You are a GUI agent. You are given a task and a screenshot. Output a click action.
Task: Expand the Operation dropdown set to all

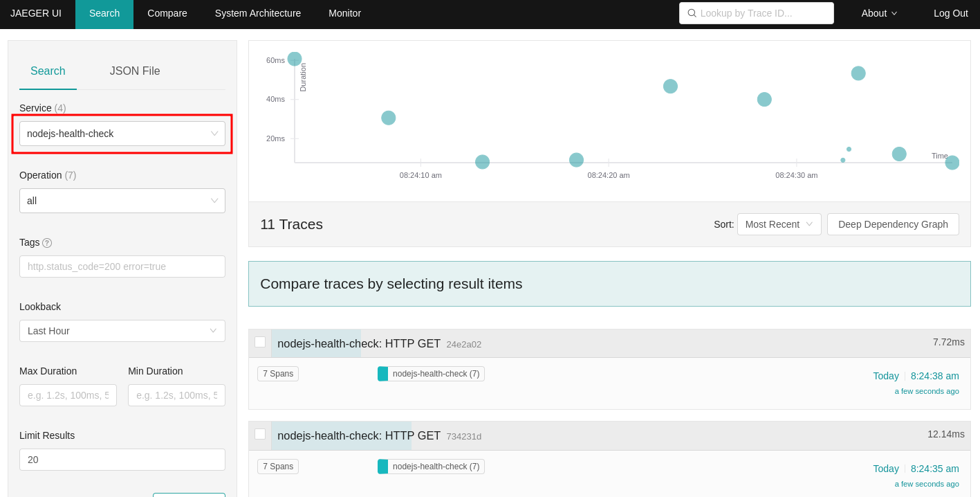(x=122, y=201)
